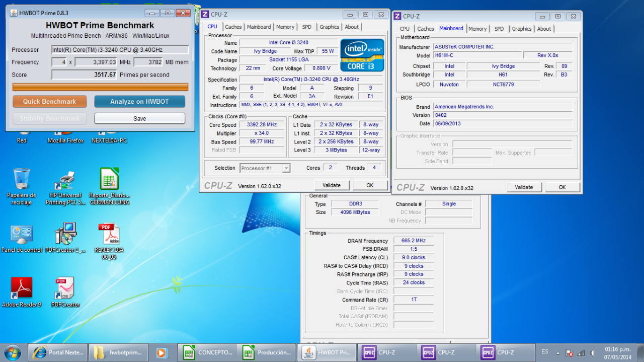Viewport: 644px width, 362px height.
Task: Switch to the second CPU-Z taskbar item
Action: (445, 352)
